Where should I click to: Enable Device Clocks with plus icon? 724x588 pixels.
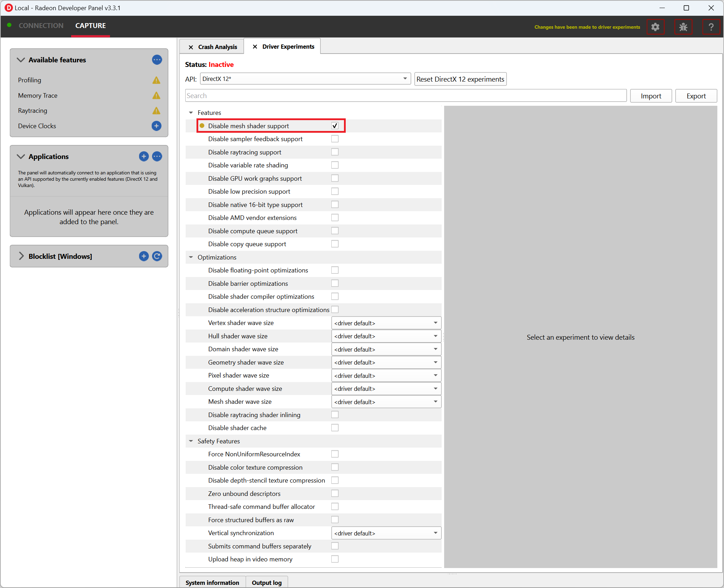(156, 126)
